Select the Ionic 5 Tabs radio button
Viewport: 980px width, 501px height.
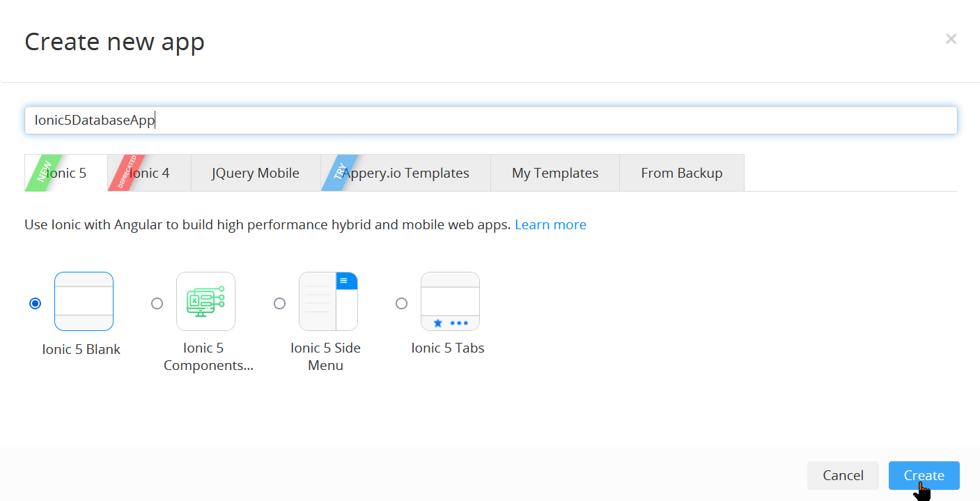(x=401, y=303)
